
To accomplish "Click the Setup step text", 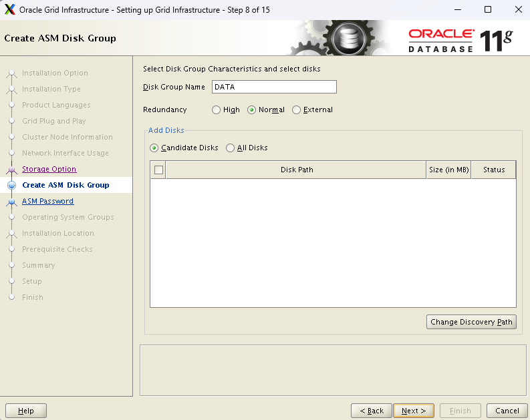I will [x=32, y=281].
